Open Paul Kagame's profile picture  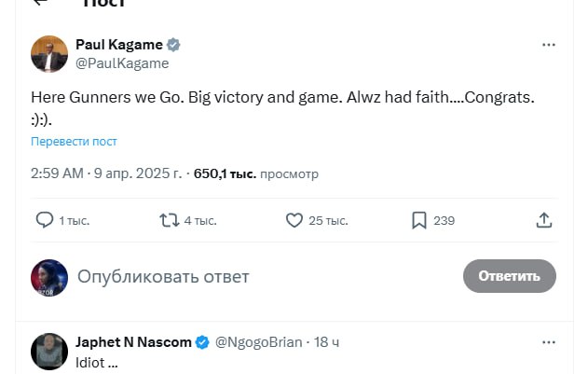click(x=49, y=54)
